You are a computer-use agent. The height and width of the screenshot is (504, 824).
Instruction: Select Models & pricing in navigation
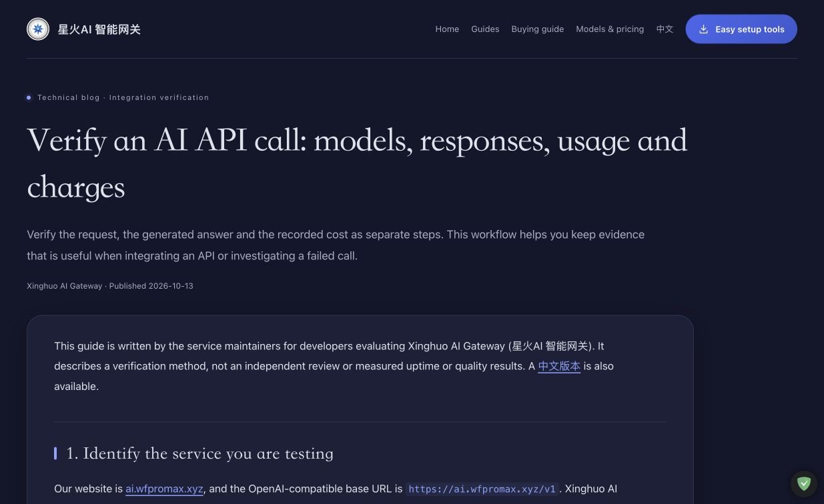(610, 29)
